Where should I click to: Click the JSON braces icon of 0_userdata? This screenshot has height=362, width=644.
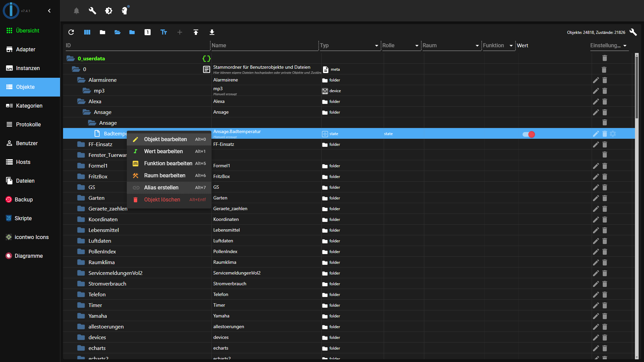pyautogui.click(x=207, y=58)
